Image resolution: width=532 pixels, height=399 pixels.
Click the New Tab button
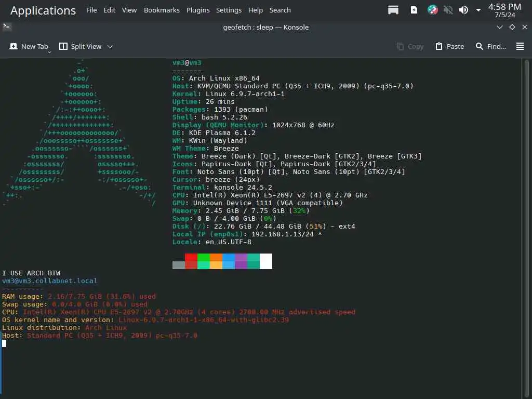(29, 46)
